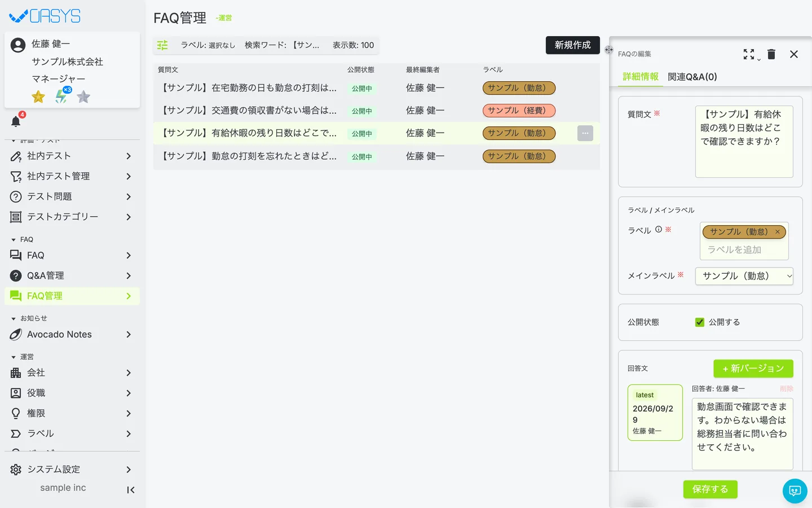Open Q&A管理 in sidebar
The height and width of the screenshot is (508, 812).
click(72, 275)
